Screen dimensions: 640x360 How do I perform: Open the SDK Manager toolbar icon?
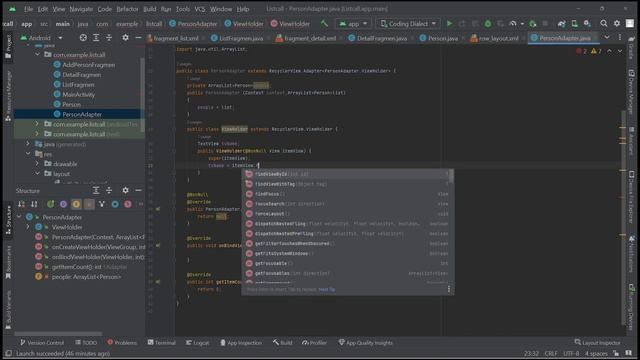click(x=587, y=24)
